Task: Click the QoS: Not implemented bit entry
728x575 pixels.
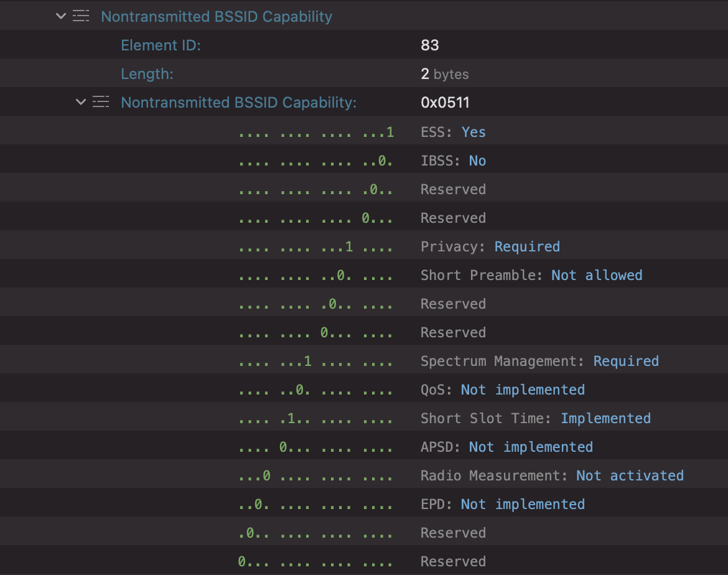Action: coord(503,389)
